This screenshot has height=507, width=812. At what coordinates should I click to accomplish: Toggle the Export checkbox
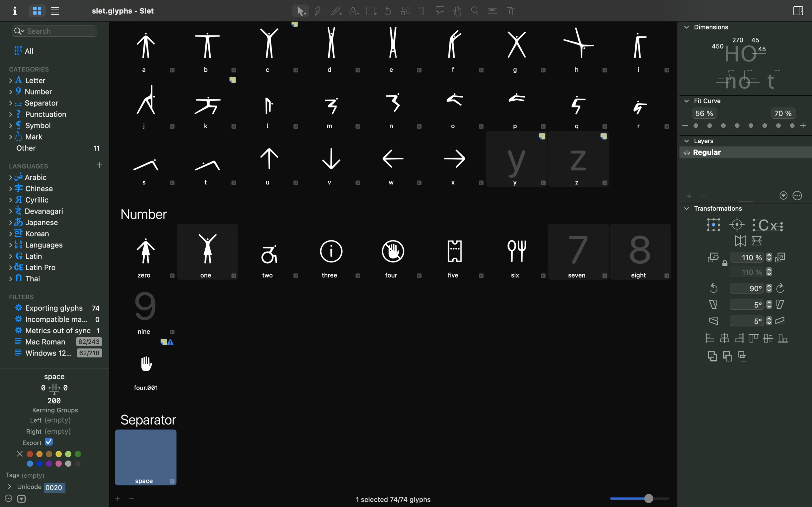(x=49, y=442)
